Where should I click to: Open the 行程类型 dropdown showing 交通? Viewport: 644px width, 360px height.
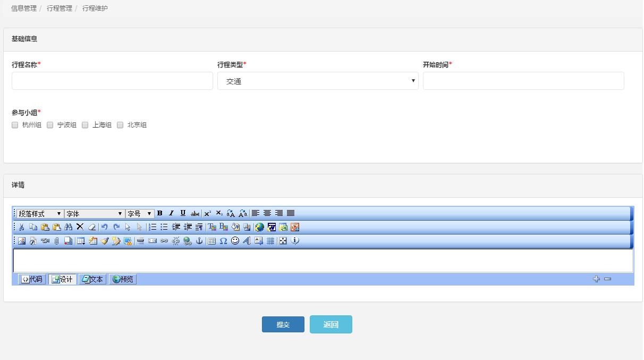[x=318, y=81]
